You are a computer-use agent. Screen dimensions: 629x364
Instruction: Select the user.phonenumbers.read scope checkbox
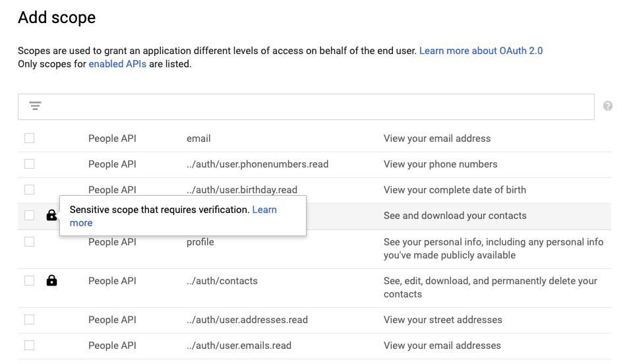click(29, 164)
